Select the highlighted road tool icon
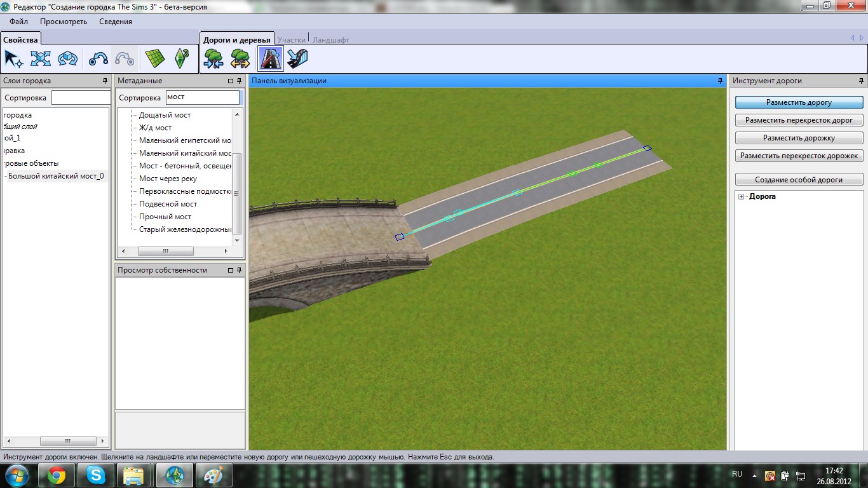 [270, 59]
